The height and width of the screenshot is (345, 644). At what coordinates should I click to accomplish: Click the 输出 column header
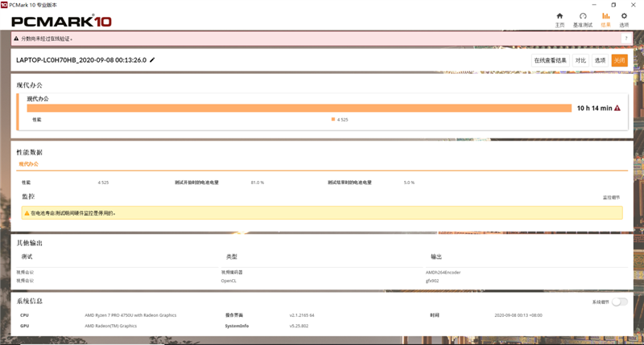[436, 257]
